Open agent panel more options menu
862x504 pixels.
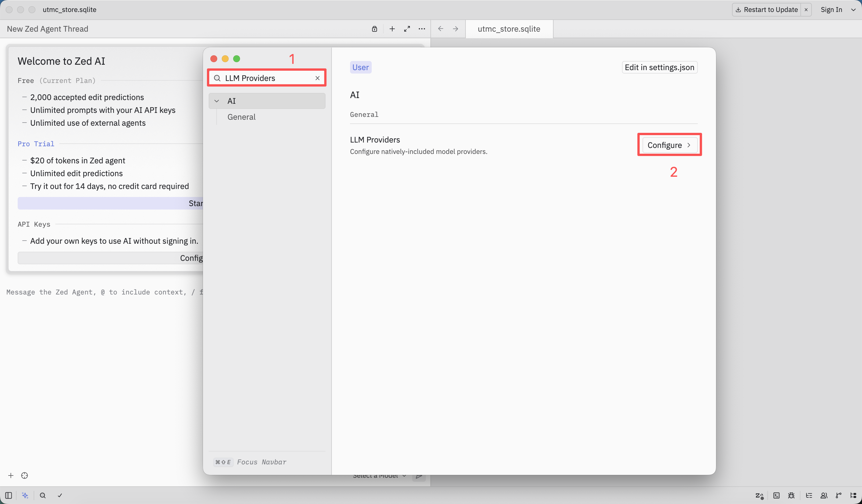422,29
